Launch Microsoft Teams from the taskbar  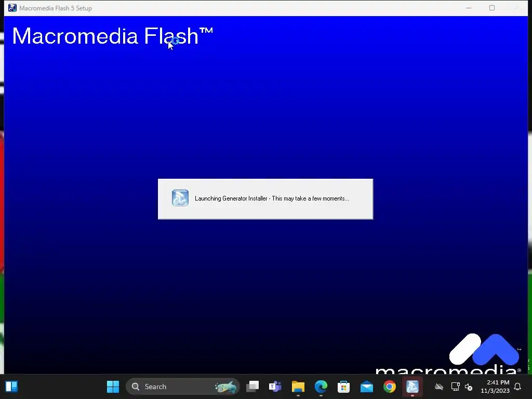coord(275,387)
